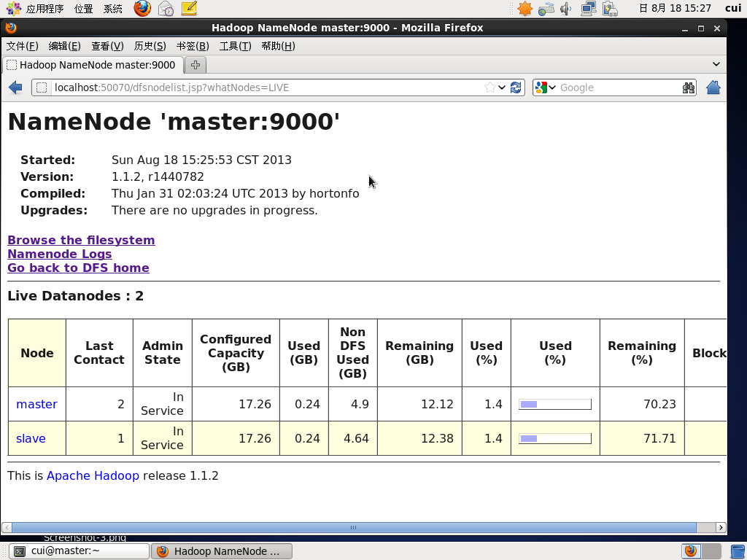Sort by Admin State column header
This screenshot has width=747, height=560.
coord(163,353)
